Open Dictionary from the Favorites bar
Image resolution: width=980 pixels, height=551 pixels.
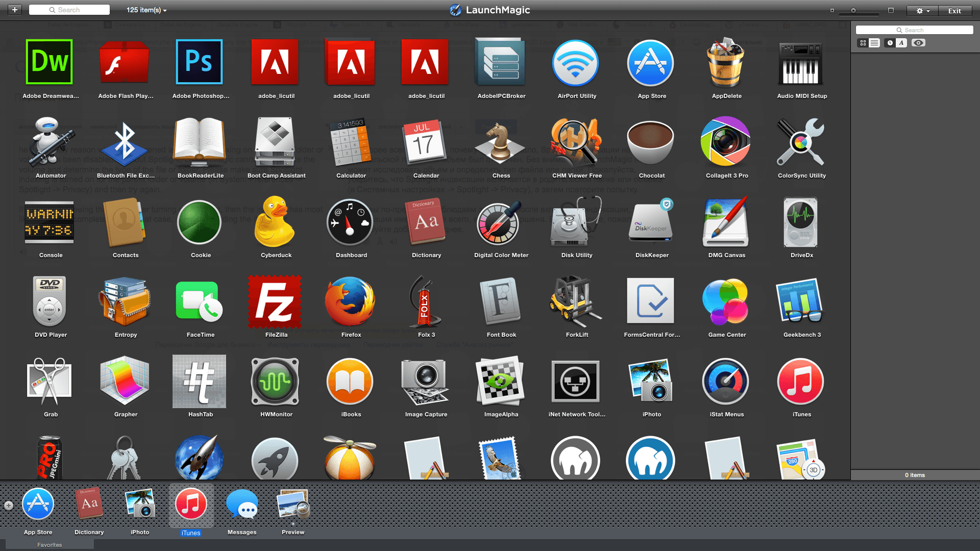[x=89, y=505]
